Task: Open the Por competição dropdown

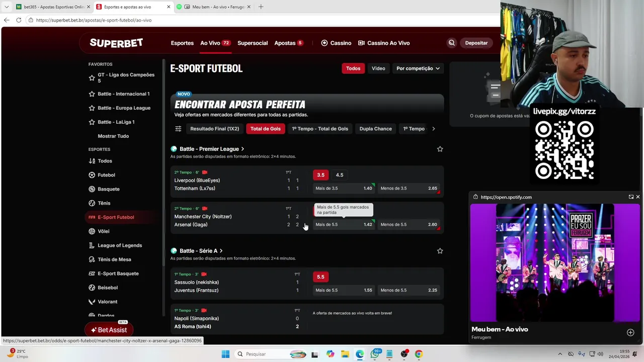Action: pos(418,68)
